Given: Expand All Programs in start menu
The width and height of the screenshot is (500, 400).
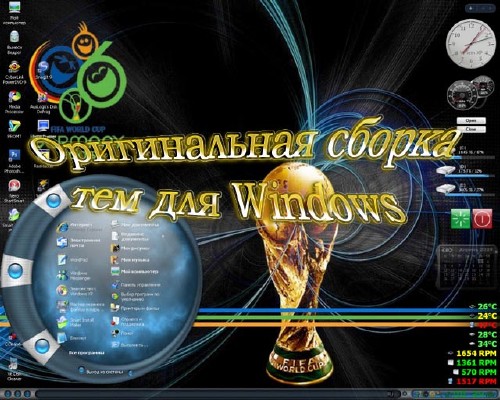Looking at the screenshot, I should point(87,353).
